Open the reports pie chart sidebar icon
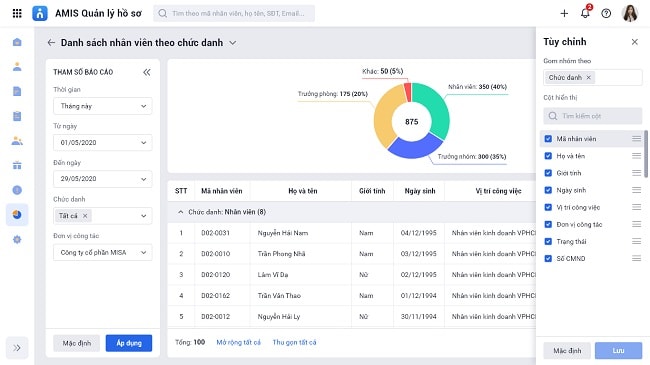 pos(17,214)
